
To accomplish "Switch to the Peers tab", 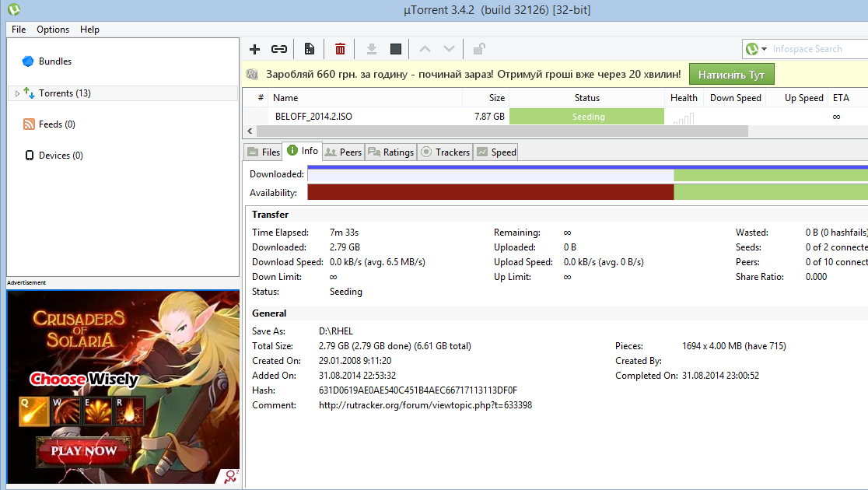I will tap(343, 152).
